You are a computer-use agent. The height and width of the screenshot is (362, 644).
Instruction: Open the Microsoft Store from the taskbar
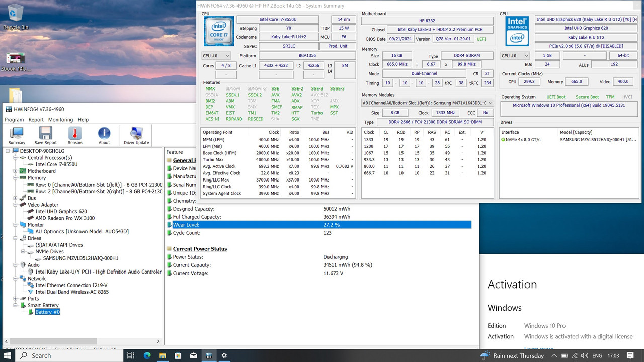pos(177,355)
